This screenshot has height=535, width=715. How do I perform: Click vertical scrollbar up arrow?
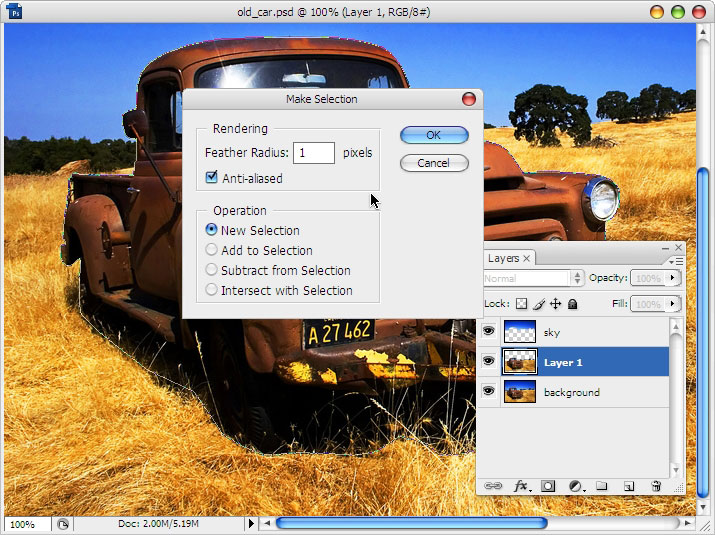(x=703, y=32)
